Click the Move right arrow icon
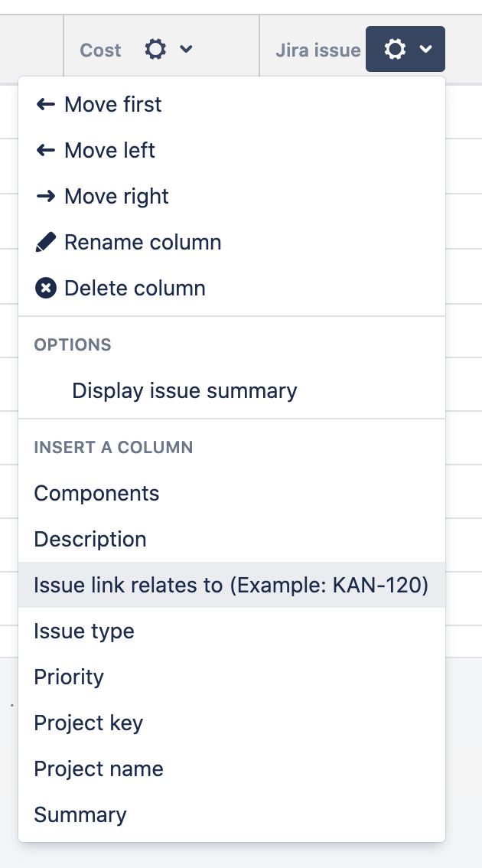This screenshot has height=868, width=482. [46, 197]
